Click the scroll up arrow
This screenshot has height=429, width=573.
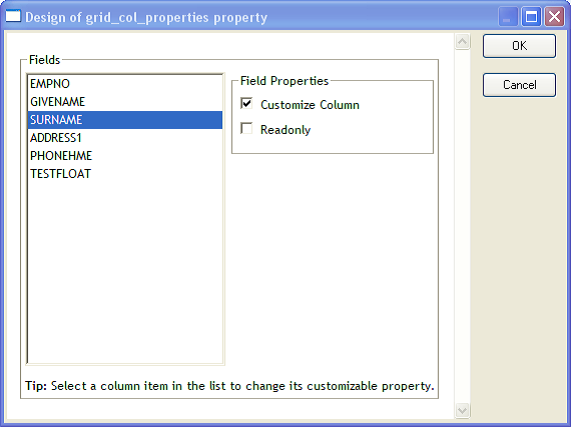[462, 42]
